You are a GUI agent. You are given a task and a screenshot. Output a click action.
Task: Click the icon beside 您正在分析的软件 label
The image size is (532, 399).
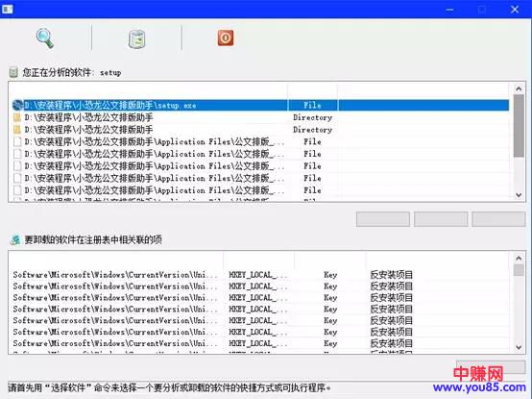(13, 72)
